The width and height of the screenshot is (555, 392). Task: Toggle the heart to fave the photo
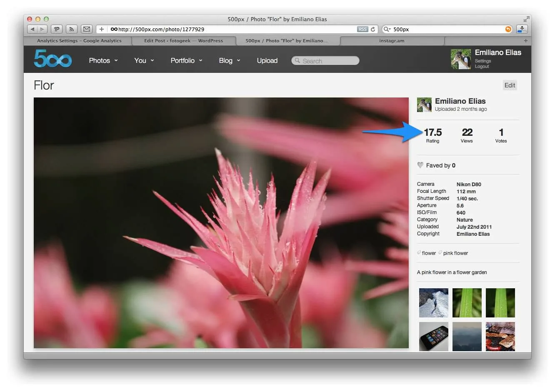[420, 165]
